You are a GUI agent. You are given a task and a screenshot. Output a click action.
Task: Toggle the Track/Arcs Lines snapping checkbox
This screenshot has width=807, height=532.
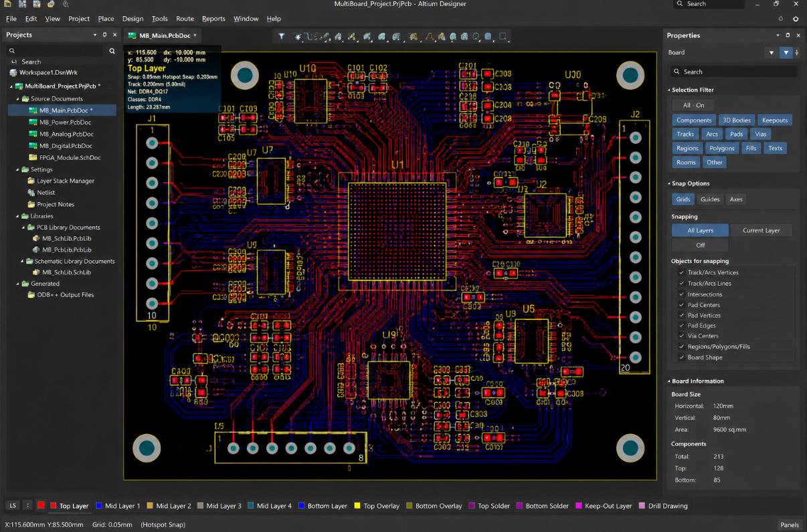click(681, 283)
